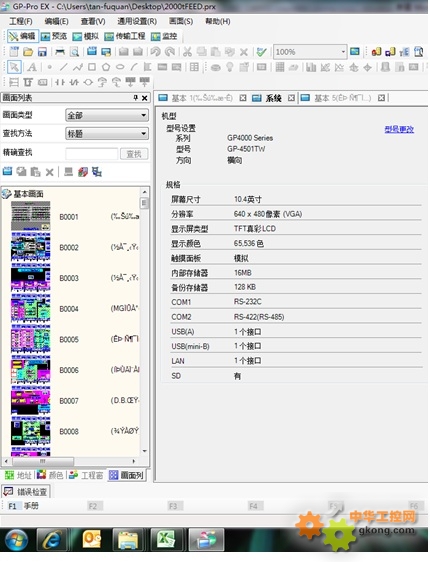430x562 pixels.
Task: Click the undo arrow icon
Action: [155, 52]
